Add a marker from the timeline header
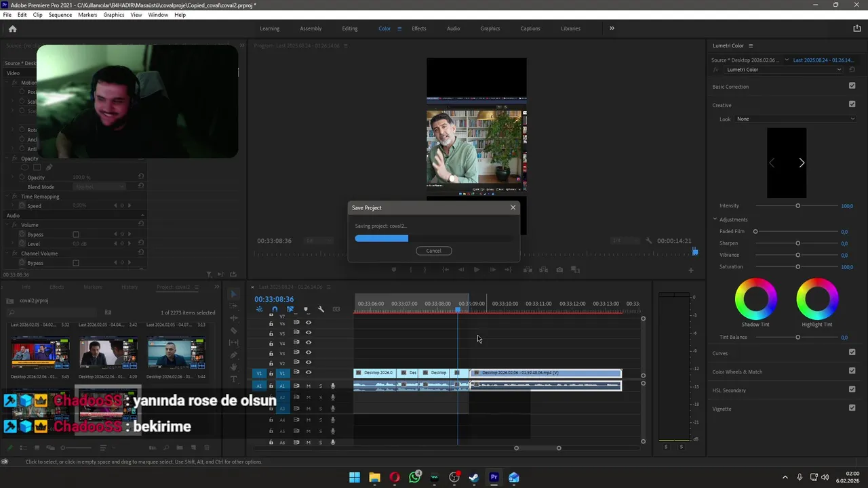This screenshot has width=868, height=488. (x=306, y=309)
